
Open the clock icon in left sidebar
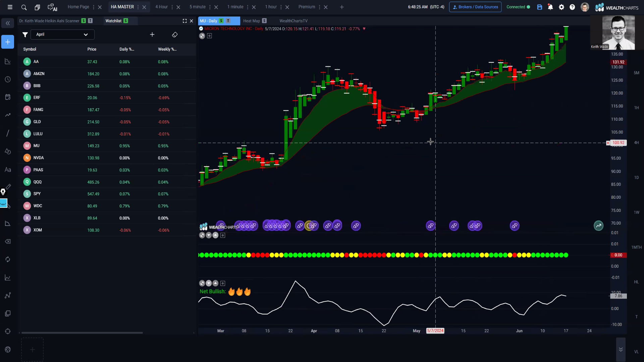(8, 79)
